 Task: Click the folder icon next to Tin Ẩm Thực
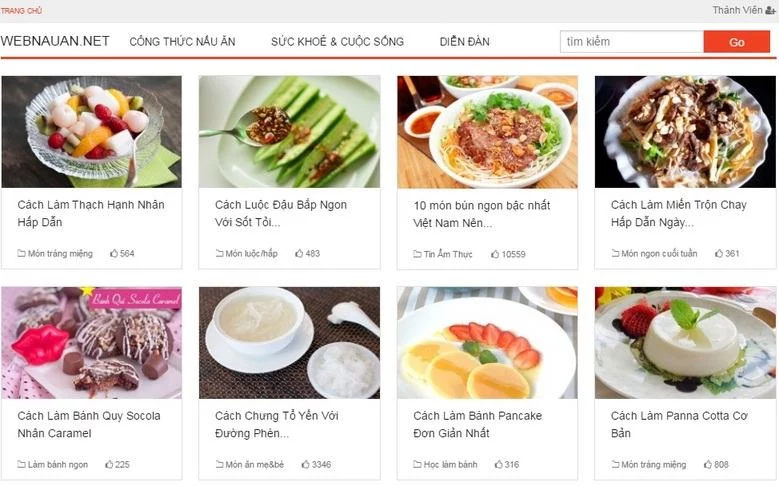(x=417, y=254)
